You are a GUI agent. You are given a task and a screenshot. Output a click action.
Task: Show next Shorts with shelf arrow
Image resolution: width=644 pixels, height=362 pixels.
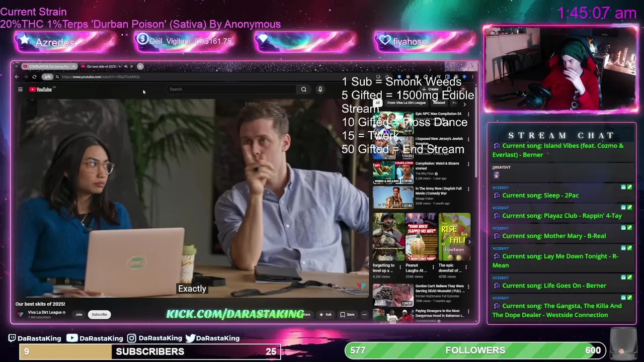point(469,242)
